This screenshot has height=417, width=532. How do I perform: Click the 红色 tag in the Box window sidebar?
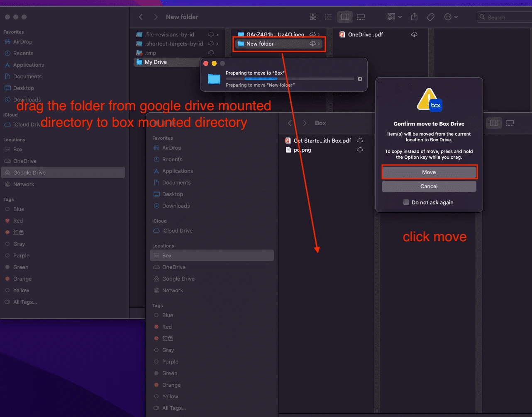coord(167,338)
